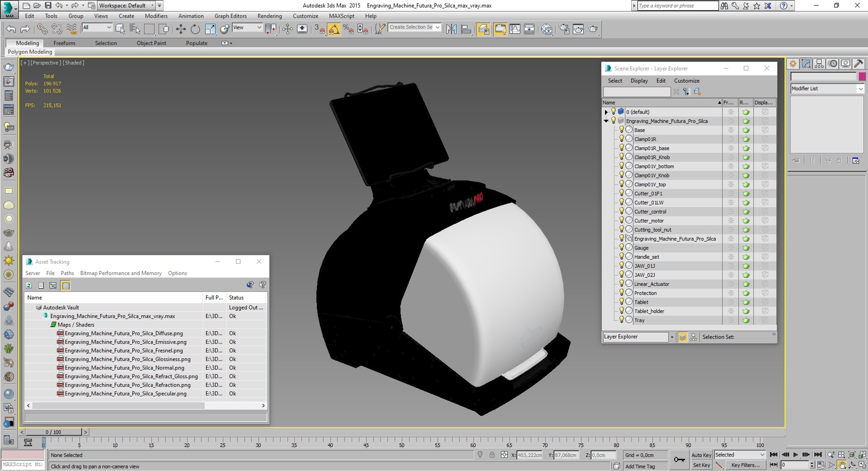Open Customize menu in Scene Explorer
The image size is (868, 471).
686,81
